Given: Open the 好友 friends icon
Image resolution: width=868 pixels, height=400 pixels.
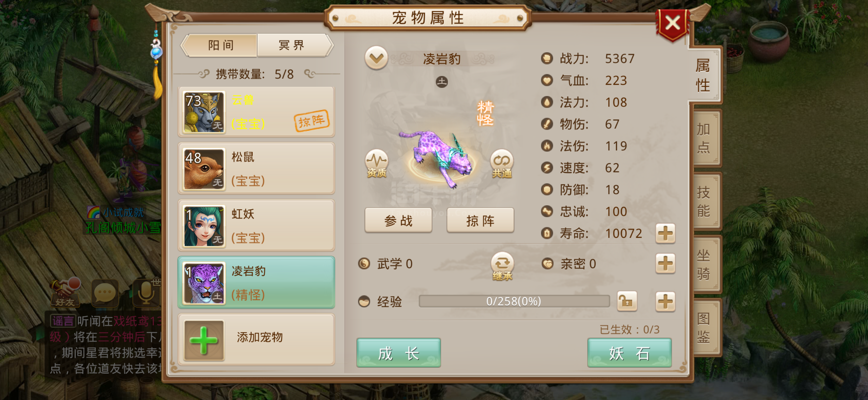Looking at the screenshot, I should pyautogui.click(x=66, y=292).
